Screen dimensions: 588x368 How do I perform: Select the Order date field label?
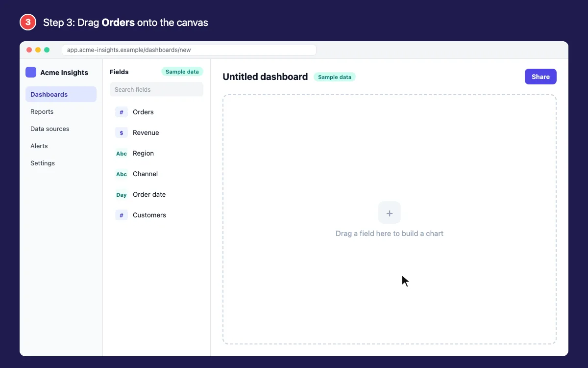click(x=149, y=194)
